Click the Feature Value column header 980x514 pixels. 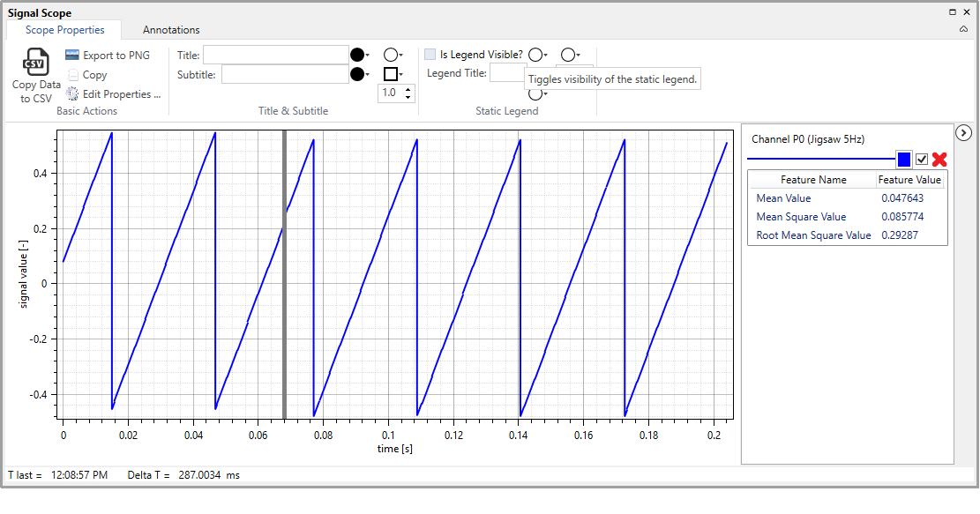click(x=909, y=180)
